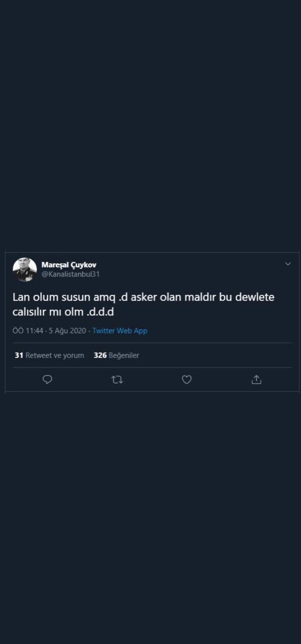Click the ÖÖ 11:44 timestamp

click(x=27, y=331)
